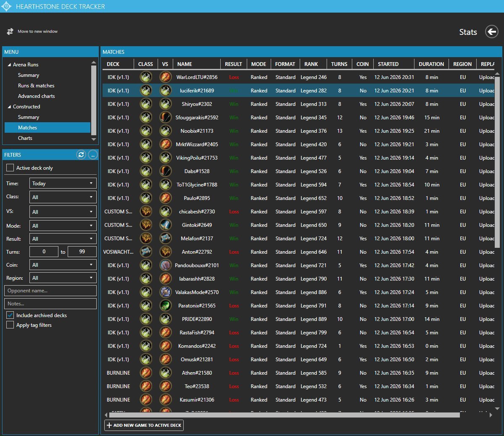The image size is (504, 436).
Task: Open the Class filter dropdown
Action: point(63,197)
